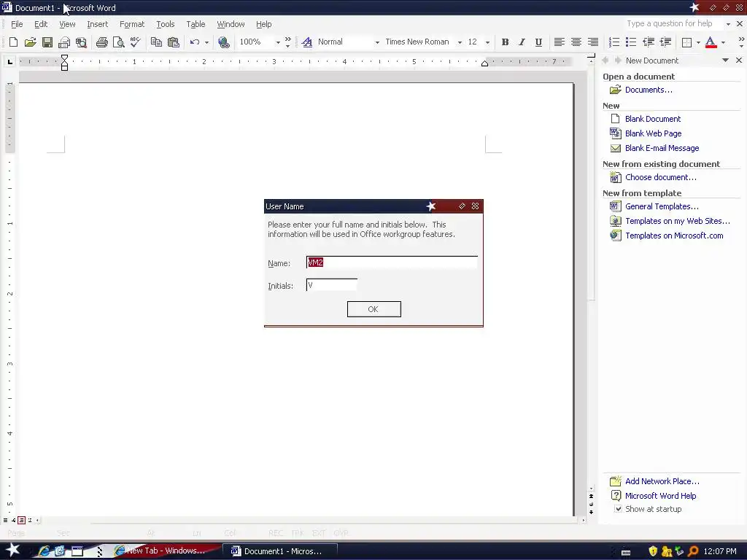747x560 pixels.
Task: Run Spelling and Grammar check icon
Action: click(x=135, y=42)
